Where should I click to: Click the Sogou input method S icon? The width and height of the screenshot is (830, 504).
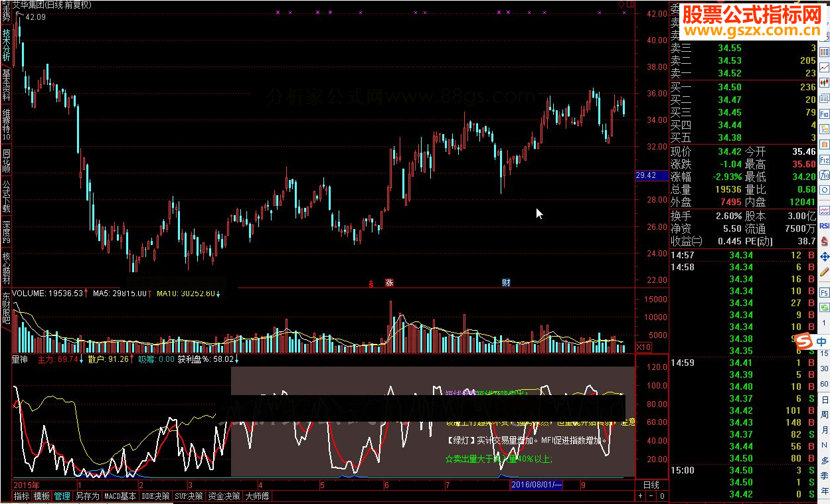pos(804,341)
